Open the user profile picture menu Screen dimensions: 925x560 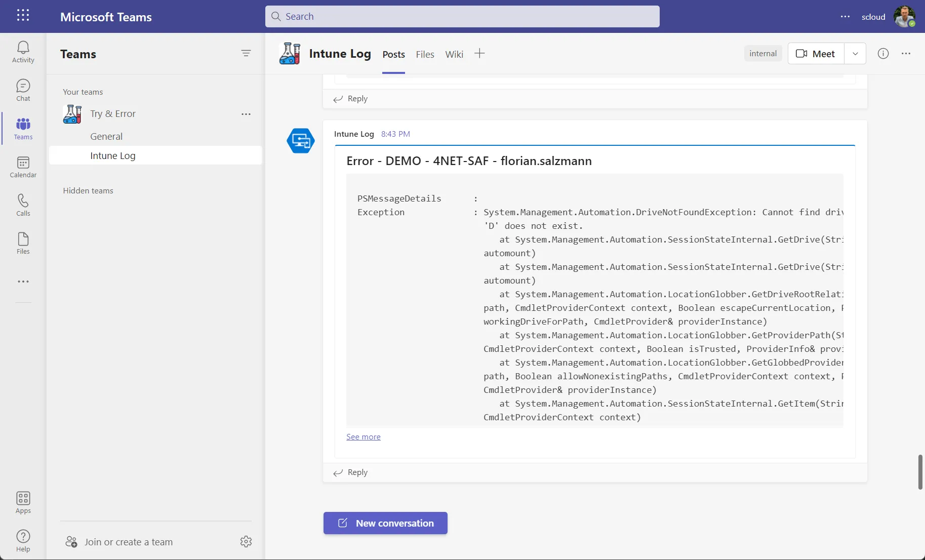coord(904,17)
